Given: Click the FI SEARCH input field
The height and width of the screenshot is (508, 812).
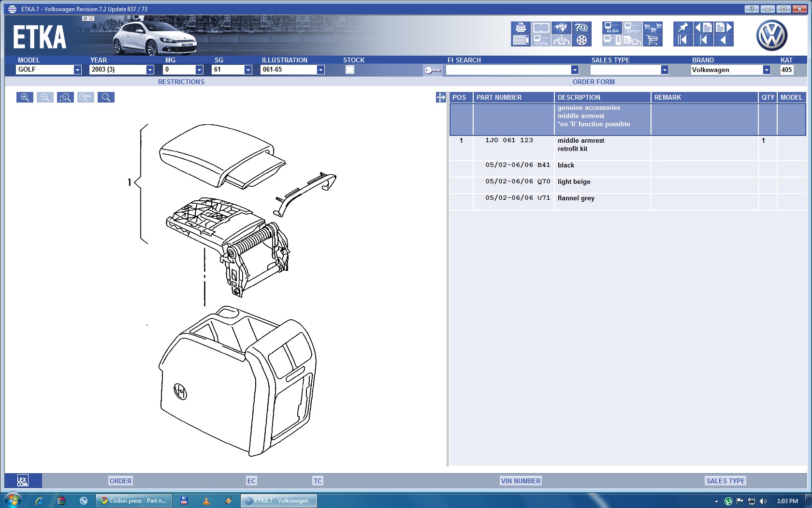Looking at the screenshot, I should click(x=508, y=70).
